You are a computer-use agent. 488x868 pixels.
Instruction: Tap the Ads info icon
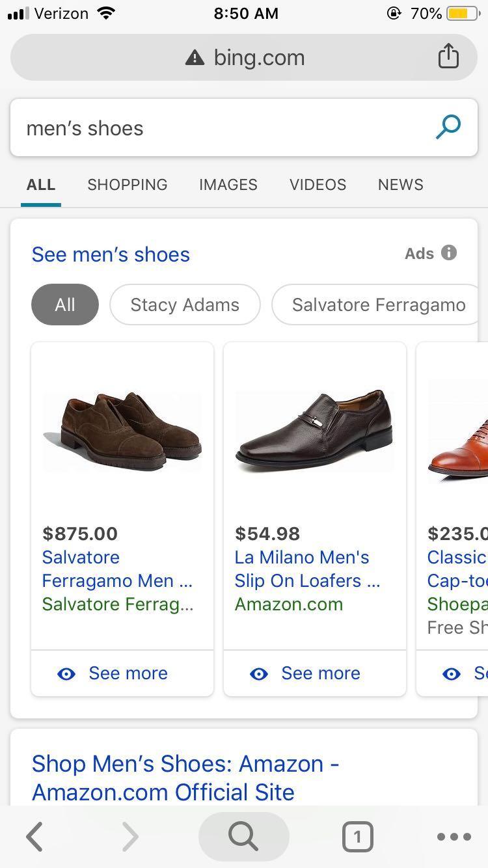450,253
